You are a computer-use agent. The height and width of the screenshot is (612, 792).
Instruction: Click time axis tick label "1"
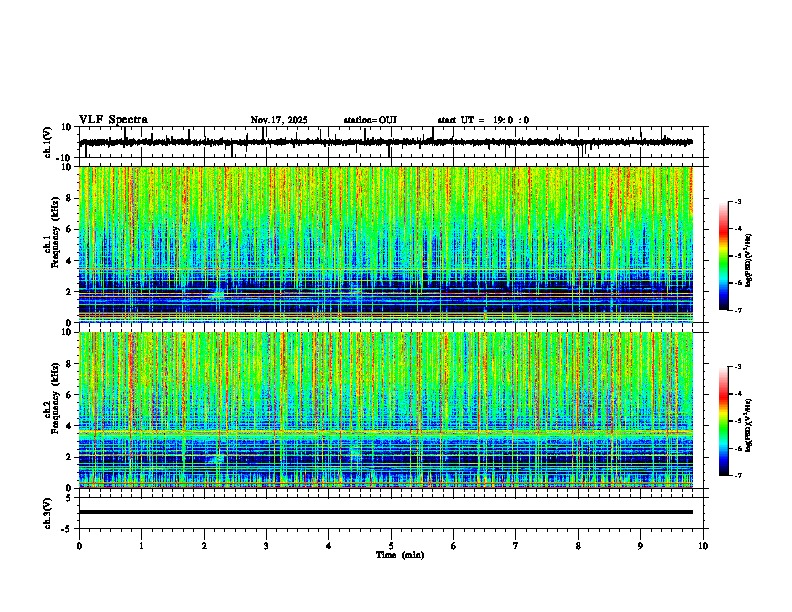click(x=141, y=546)
